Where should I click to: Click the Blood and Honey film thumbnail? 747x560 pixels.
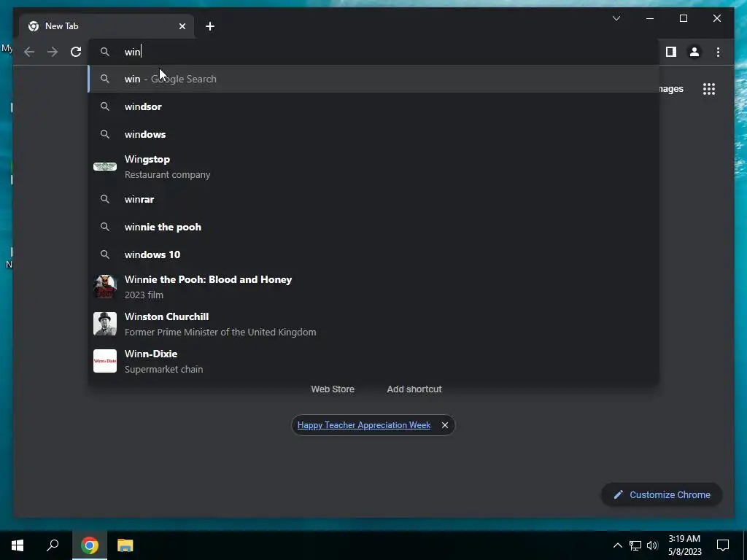tap(105, 287)
